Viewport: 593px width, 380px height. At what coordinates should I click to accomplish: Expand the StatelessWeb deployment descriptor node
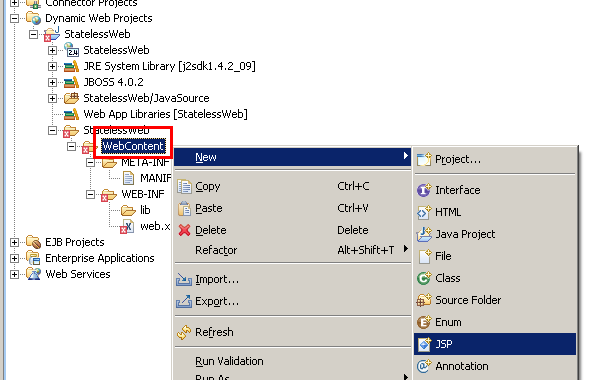pos(52,50)
